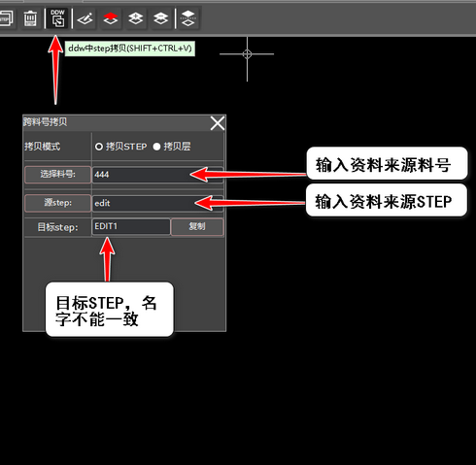476x465 pixels.
Task: Focus the target step field containing EDIT1
Action: click(x=131, y=226)
